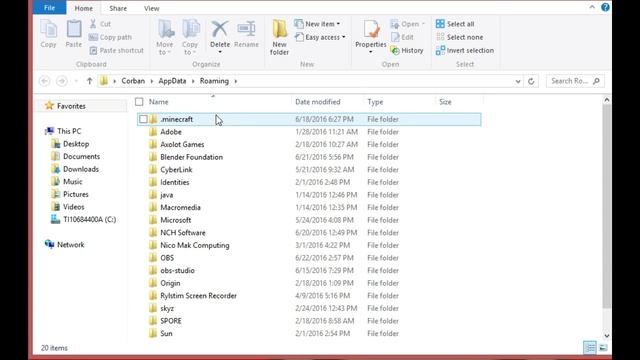Click Select all in ribbon
The height and width of the screenshot is (360, 640).
click(x=455, y=24)
